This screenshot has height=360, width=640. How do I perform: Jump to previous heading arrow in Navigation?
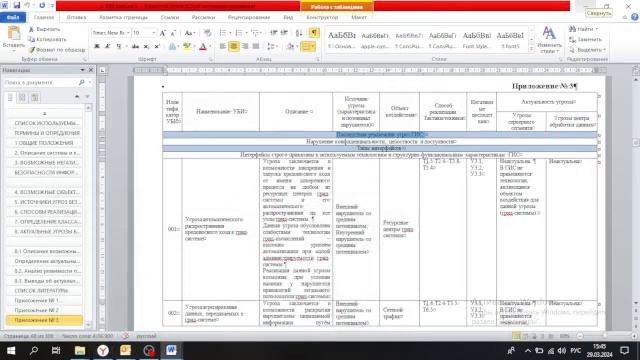(77, 97)
